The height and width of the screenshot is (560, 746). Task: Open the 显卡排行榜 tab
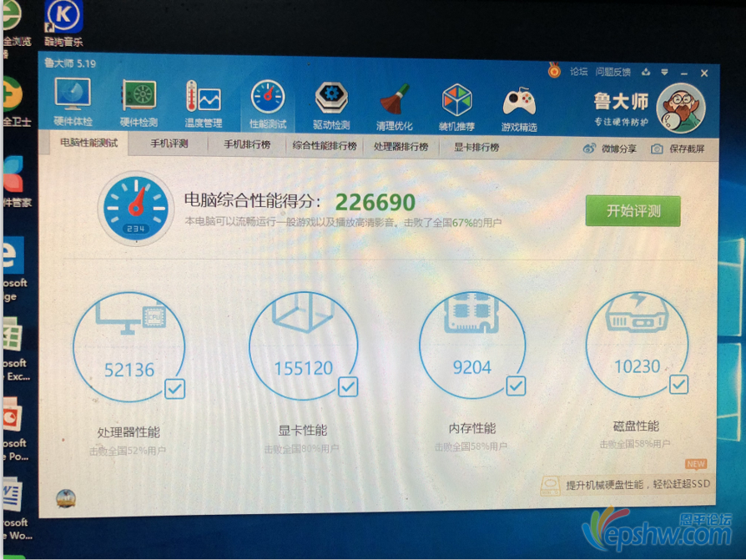point(476,148)
